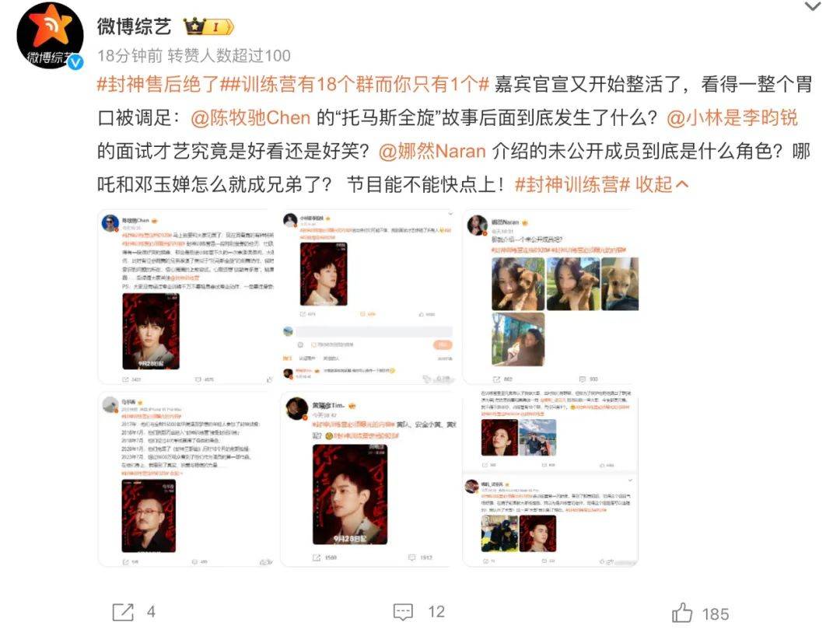Open hashtag #训练营有18个群而你只有1个#
The image size is (840, 629).
(355, 84)
